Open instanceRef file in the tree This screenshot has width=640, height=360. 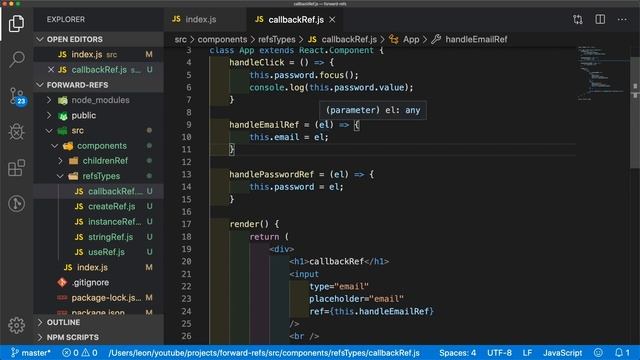[x=98, y=222]
